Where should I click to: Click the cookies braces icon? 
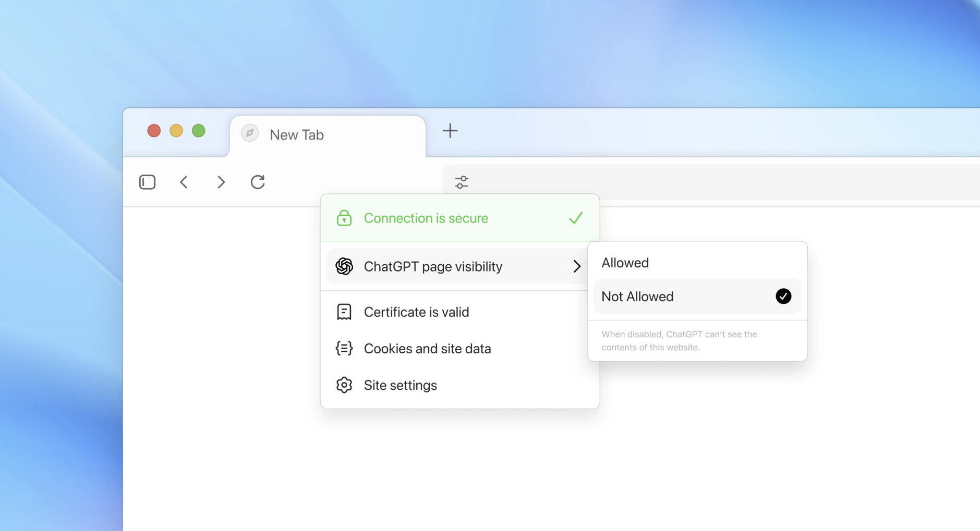point(344,348)
